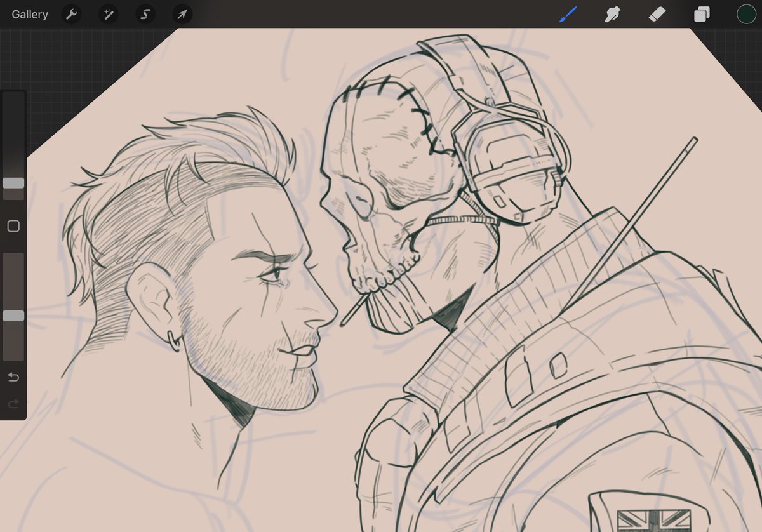
Task: Select the Brush tool
Action: pyautogui.click(x=568, y=14)
